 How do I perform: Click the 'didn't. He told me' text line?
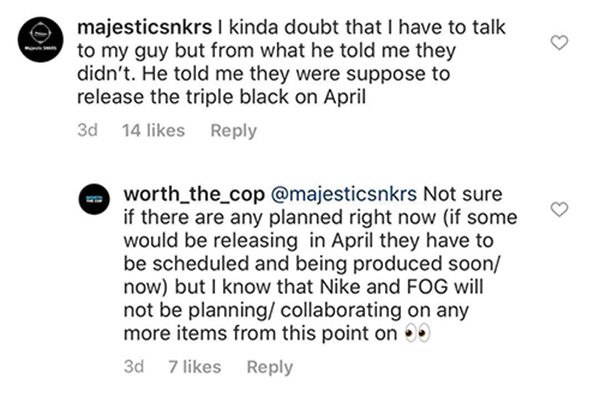pos(263,74)
